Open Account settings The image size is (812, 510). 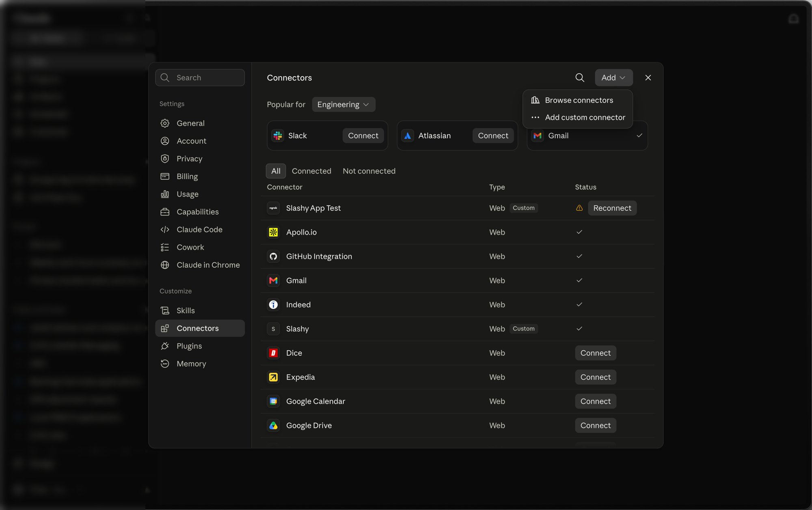(x=200, y=141)
